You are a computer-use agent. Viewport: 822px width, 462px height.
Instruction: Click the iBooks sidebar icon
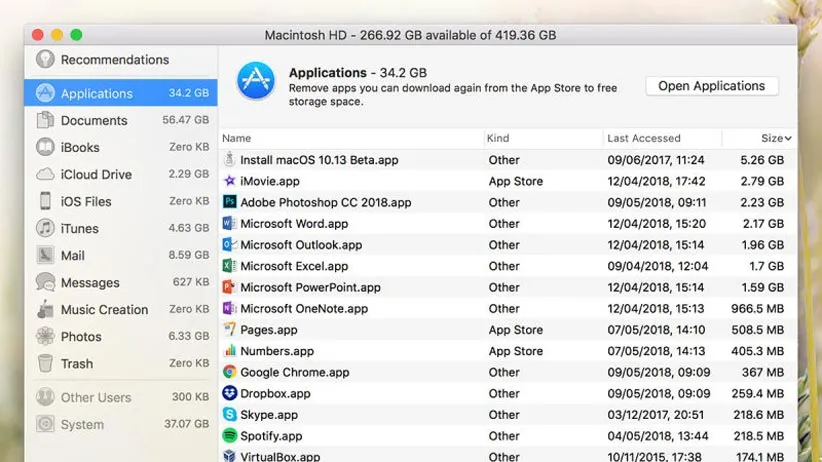45,147
